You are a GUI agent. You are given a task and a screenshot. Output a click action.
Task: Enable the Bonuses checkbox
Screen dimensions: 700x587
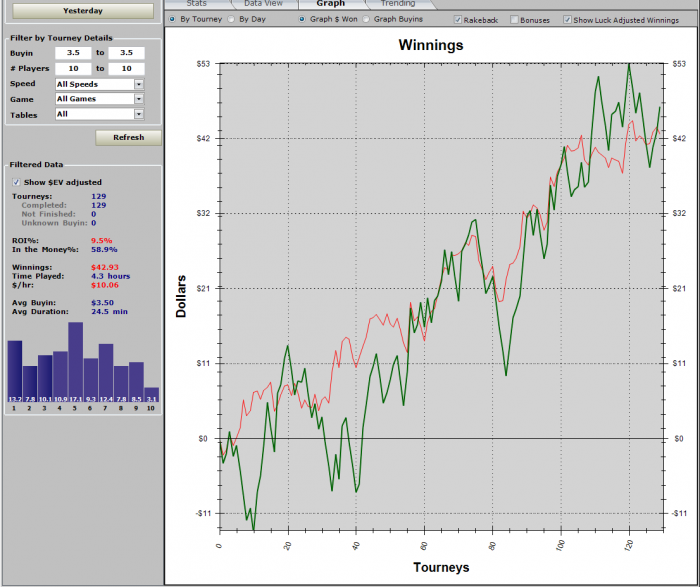(514, 20)
